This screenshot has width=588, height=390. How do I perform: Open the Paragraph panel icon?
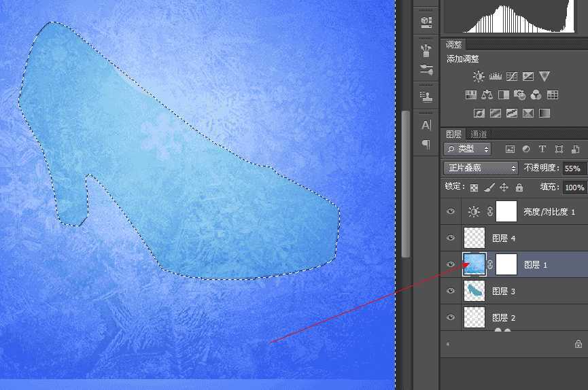(426, 144)
